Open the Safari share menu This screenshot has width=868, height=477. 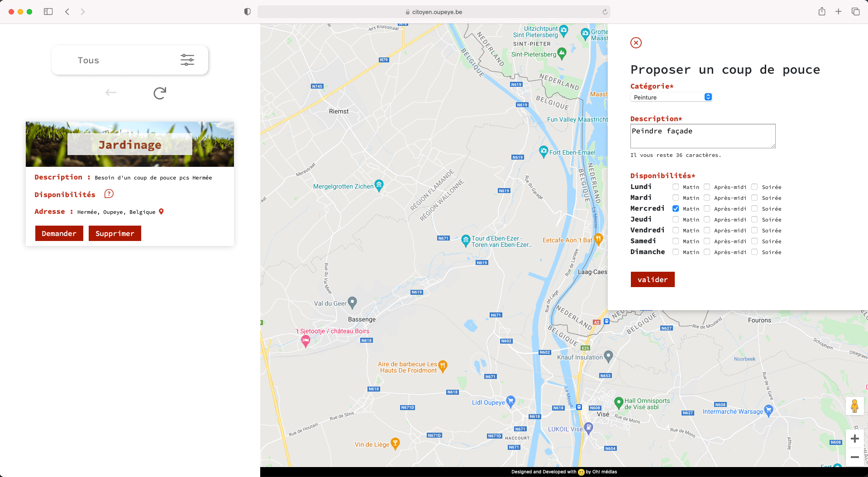(x=822, y=12)
